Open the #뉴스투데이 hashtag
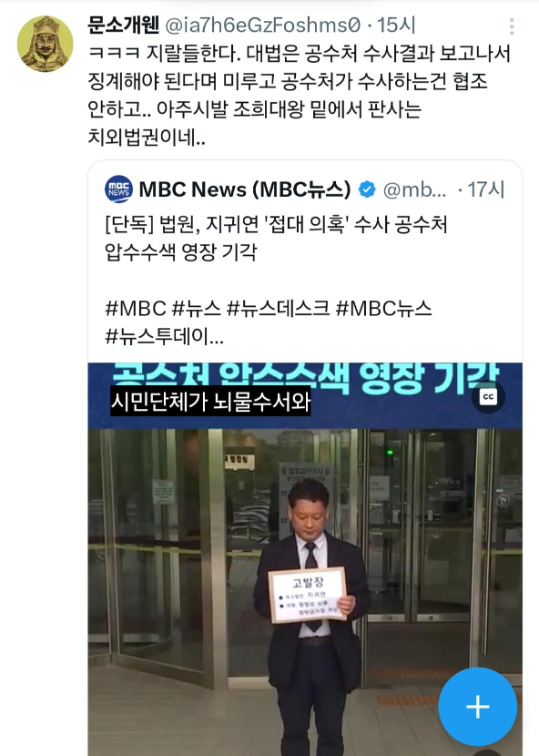Image resolution: width=539 pixels, height=756 pixels. click(165, 336)
